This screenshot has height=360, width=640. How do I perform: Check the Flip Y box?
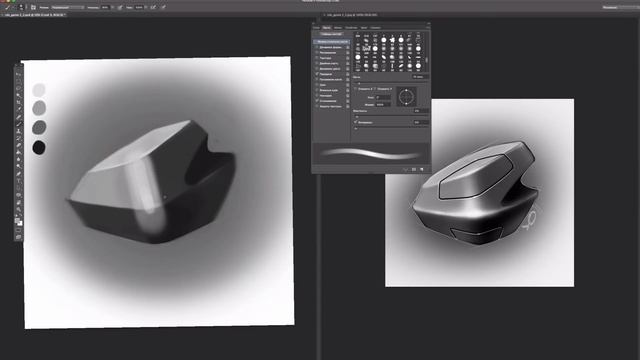coord(375,89)
